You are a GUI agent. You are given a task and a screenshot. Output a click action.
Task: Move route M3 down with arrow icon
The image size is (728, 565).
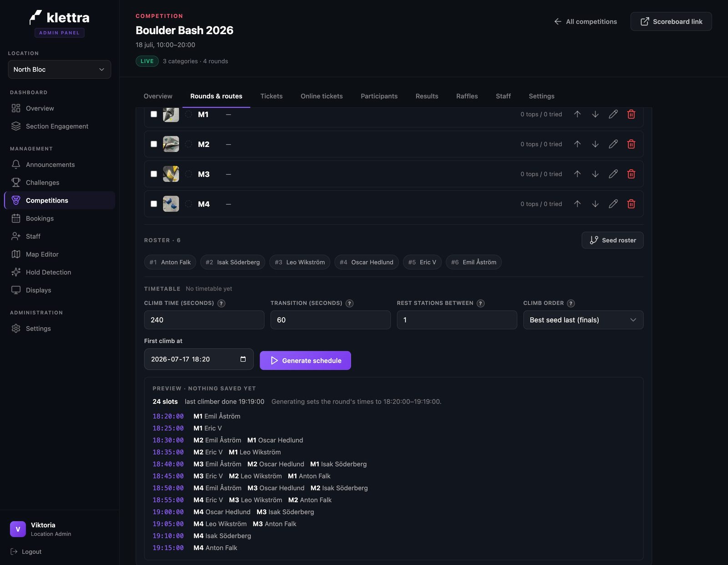coord(595,174)
